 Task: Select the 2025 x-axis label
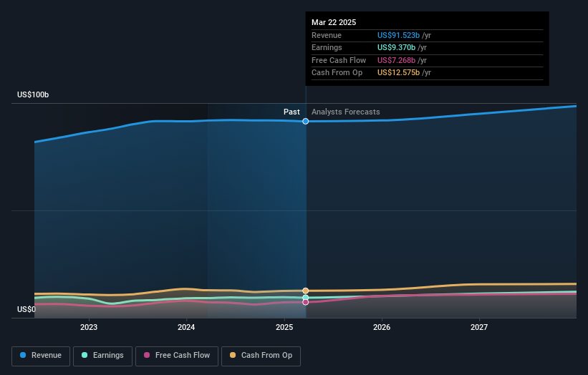(284, 327)
